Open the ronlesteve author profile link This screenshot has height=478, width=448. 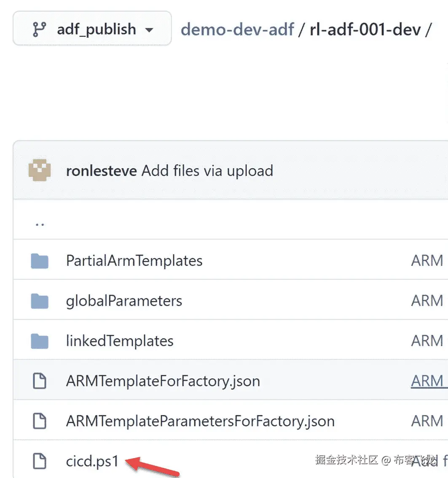pyautogui.click(x=101, y=171)
